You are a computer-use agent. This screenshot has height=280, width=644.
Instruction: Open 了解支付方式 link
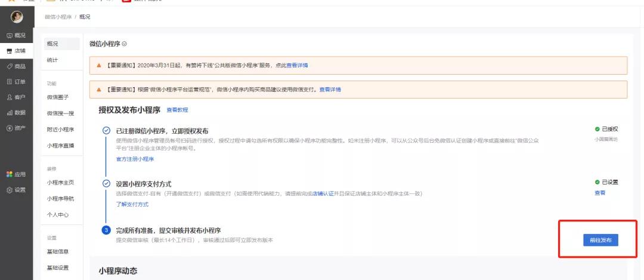coord(132,204)
